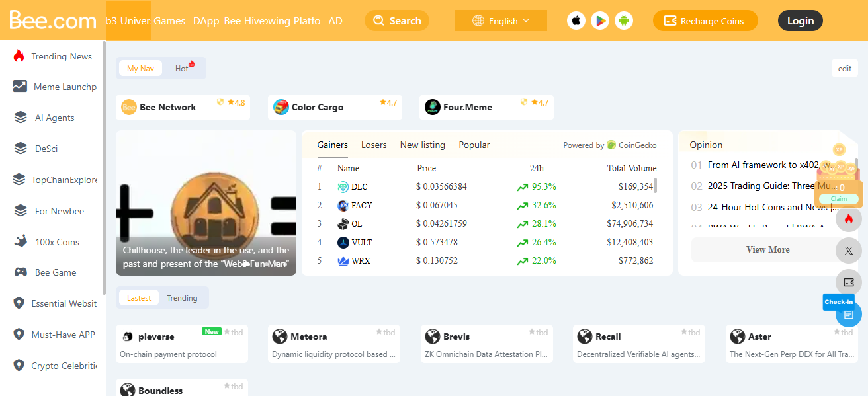
Task: Open the English language dropdown
Action: point(501,20)
